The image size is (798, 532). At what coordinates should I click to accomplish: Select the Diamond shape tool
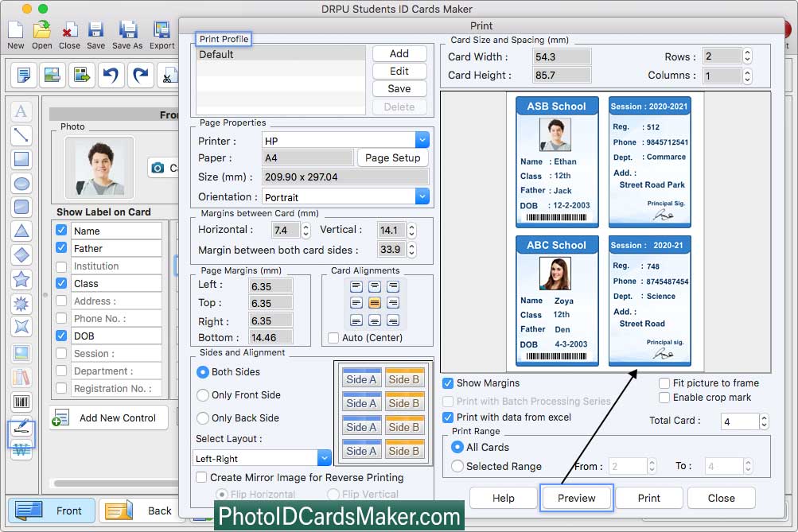point(21,254)
